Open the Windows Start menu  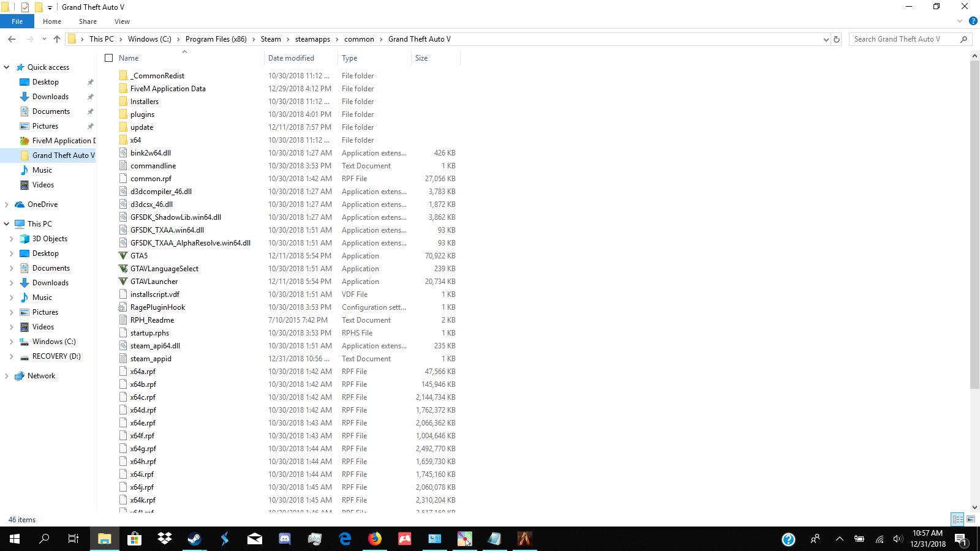(x=15, y=539)
